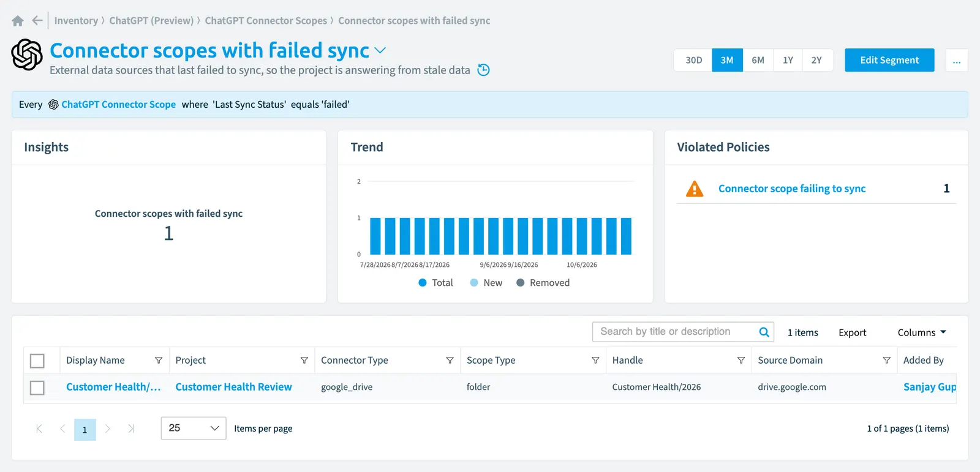980x472 pixels.
Task: Open the Sanjay Gup added-by link
Action: click(930, 387)
